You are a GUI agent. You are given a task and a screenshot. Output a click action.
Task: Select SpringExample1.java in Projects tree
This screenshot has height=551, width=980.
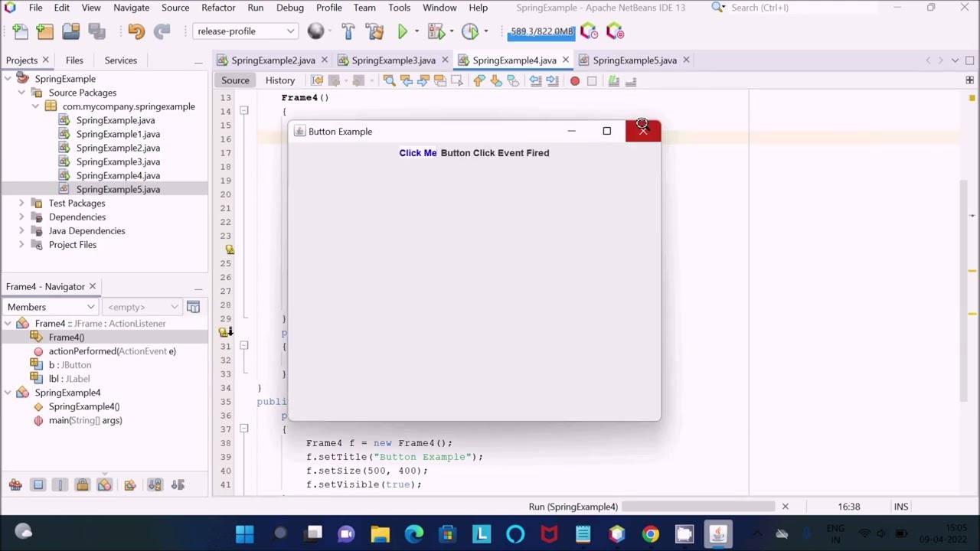[118, 134]
